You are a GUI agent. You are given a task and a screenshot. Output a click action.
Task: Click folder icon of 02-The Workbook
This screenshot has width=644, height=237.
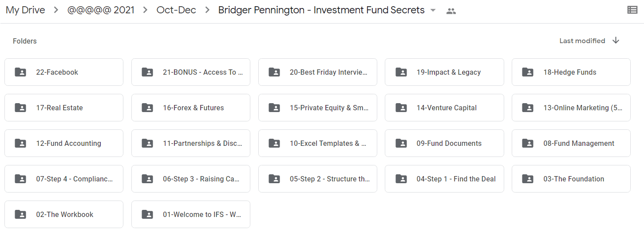click(x=20, y=214)
